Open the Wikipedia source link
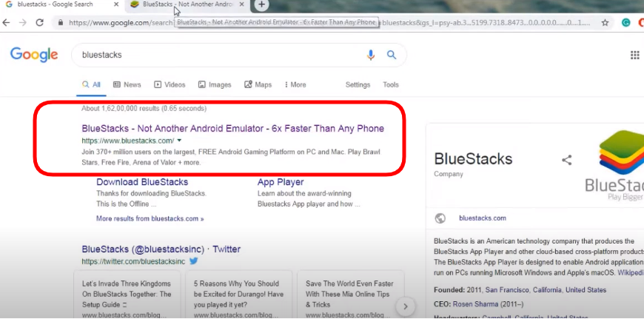Viewport: 644px width, 319px height. pyautogui.click(x=630, y=272)
